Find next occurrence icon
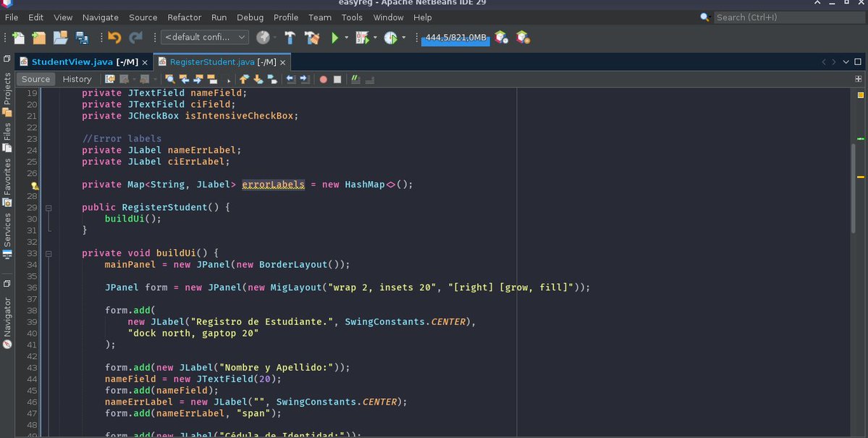 coord(198,79)
